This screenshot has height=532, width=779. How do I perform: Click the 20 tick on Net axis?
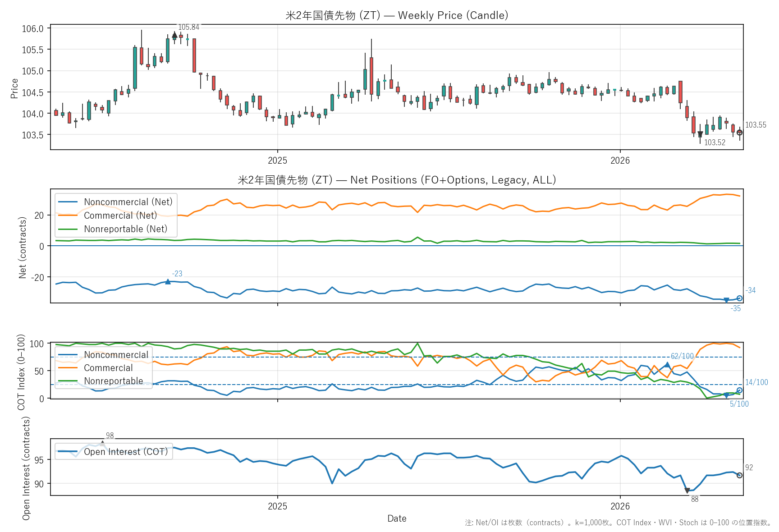tap(39, 216)
